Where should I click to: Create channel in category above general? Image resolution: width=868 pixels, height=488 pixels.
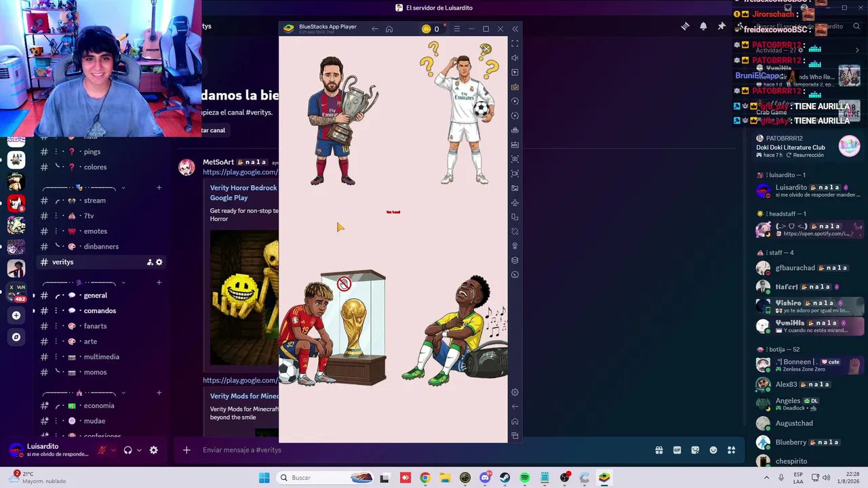[x=159, y=283]
